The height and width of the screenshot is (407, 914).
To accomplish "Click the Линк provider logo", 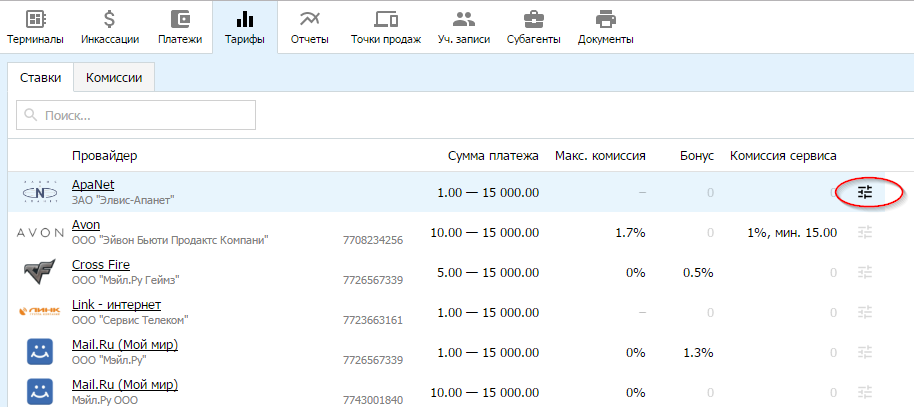I will (40, 312).
